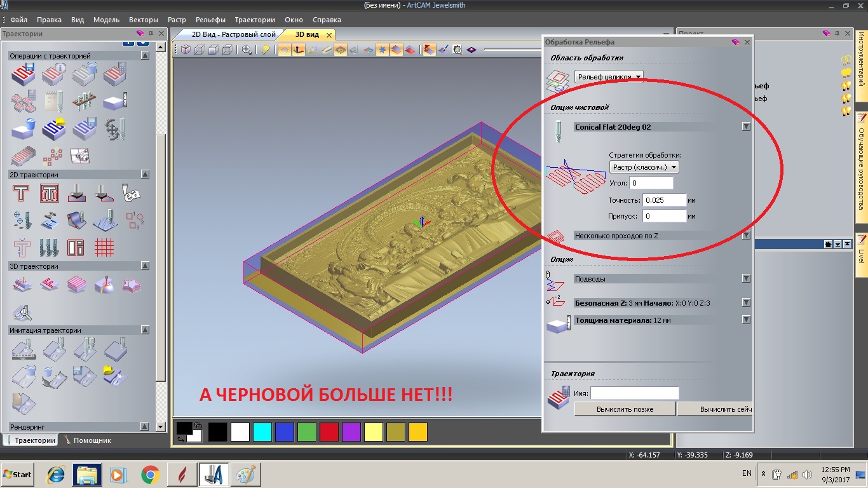Image resolution: width=868 pixels, height=488 pixels.
Task: Collapse the 'Имитация траектории' group
Action: (146, 330)
